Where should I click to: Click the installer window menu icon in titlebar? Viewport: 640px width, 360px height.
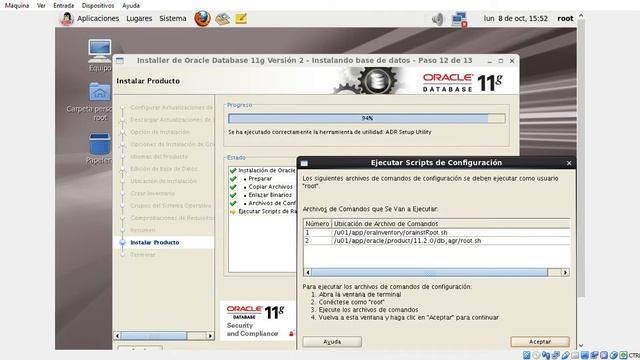pos(120,61)
